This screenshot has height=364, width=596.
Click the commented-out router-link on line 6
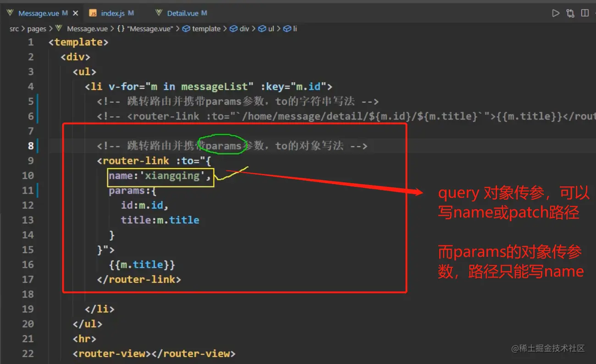pyautogui.click(x=346, y=116)
